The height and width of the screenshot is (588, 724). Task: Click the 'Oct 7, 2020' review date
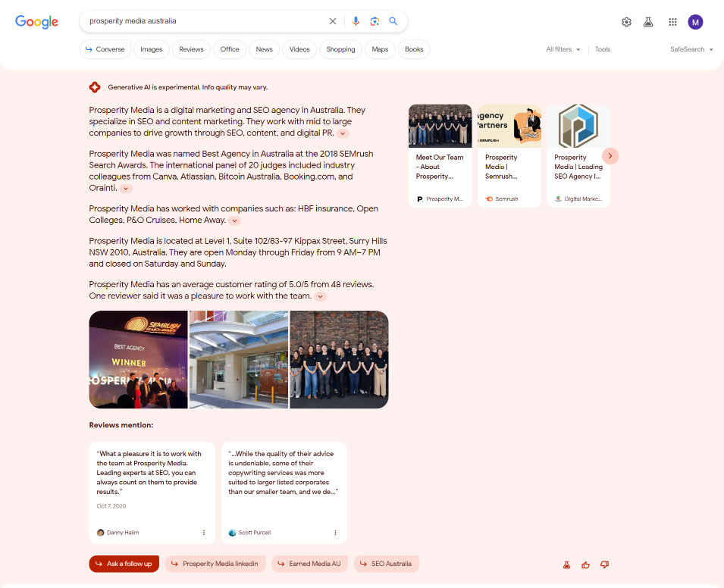point(111,506)
